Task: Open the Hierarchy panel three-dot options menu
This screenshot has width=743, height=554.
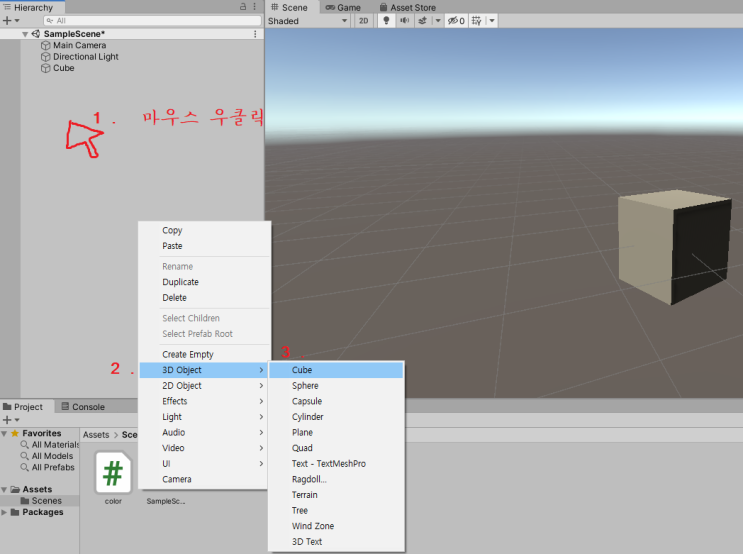Action: point(254,7)
